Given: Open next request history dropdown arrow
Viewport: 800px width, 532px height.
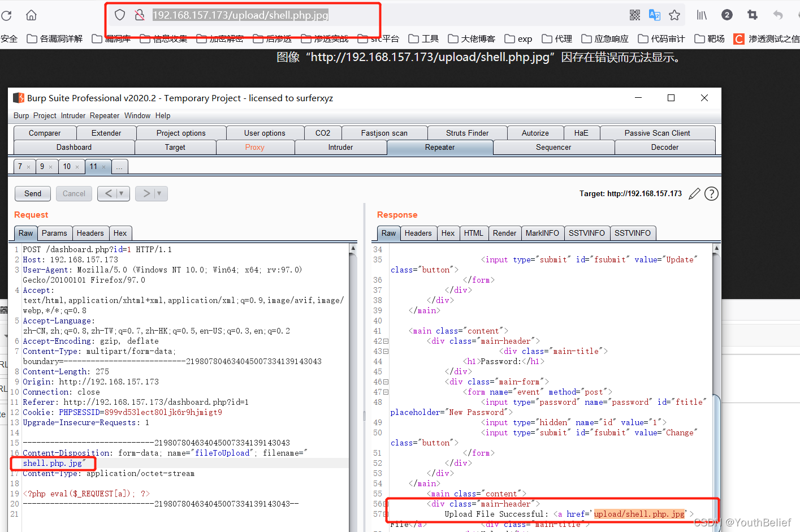Looking at the screenshot, I should click(159, 193).
